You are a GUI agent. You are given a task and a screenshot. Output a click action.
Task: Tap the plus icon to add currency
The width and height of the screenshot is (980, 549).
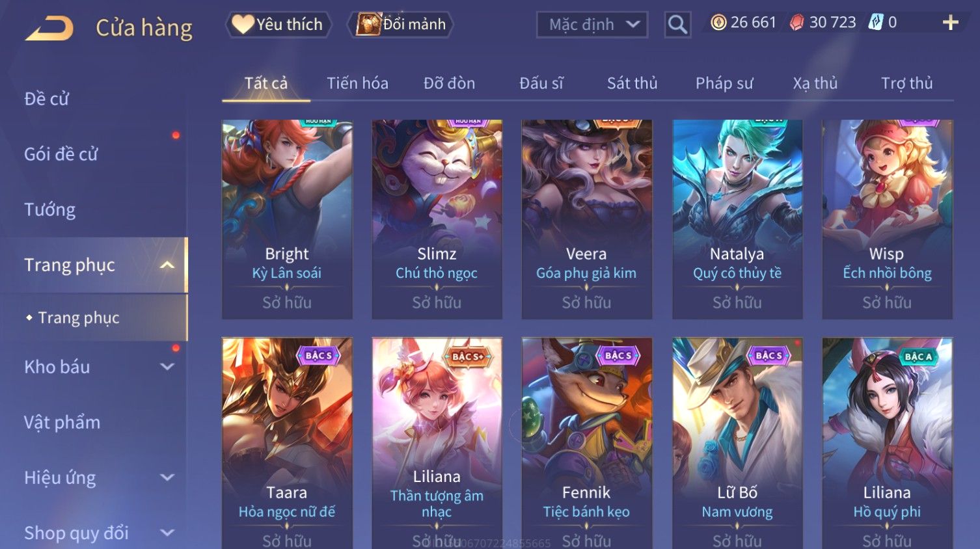950,23
